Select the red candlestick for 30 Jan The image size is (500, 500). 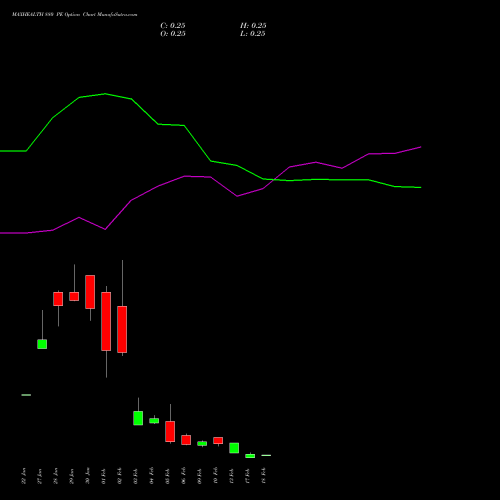point(90,292)
